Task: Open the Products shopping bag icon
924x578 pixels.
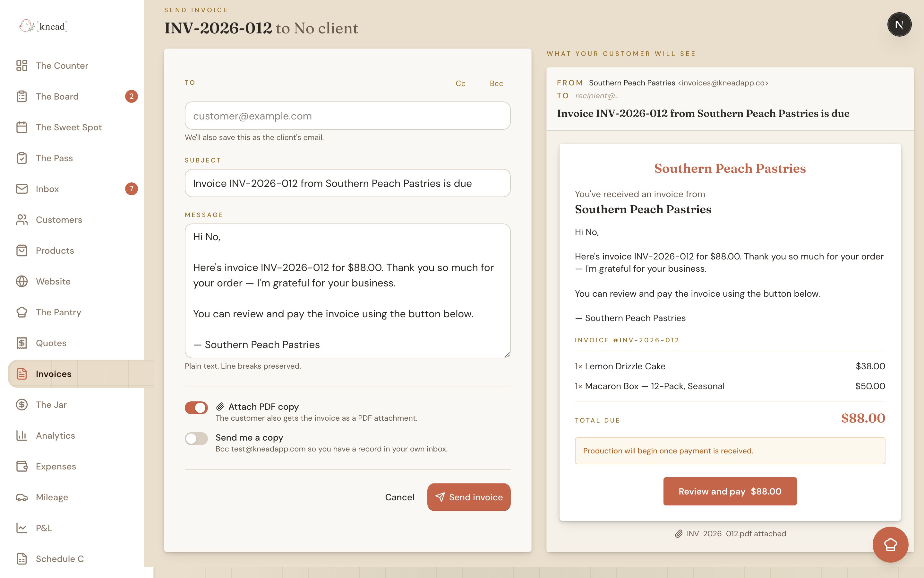Action: click(22, 250)
